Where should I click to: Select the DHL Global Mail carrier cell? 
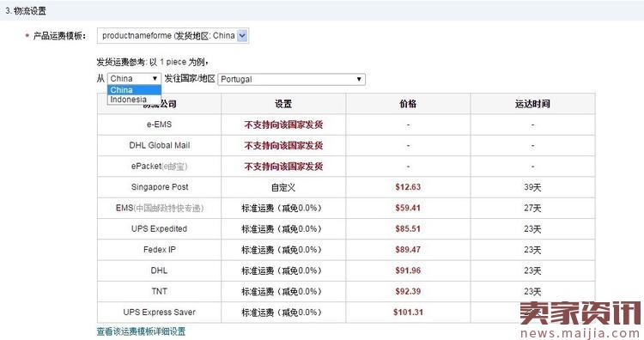[x=160, y=145]
